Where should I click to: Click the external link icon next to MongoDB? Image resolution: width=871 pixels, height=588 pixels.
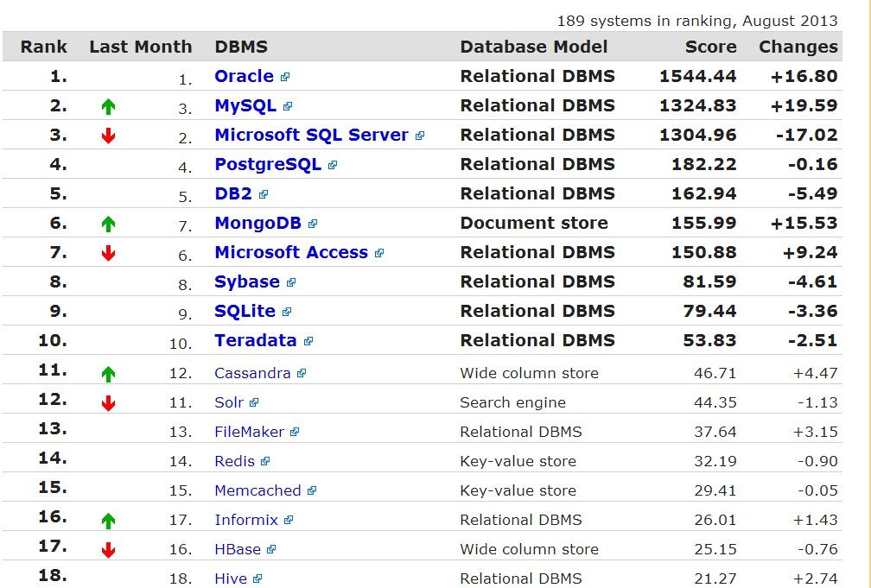(x=313, y=224)
